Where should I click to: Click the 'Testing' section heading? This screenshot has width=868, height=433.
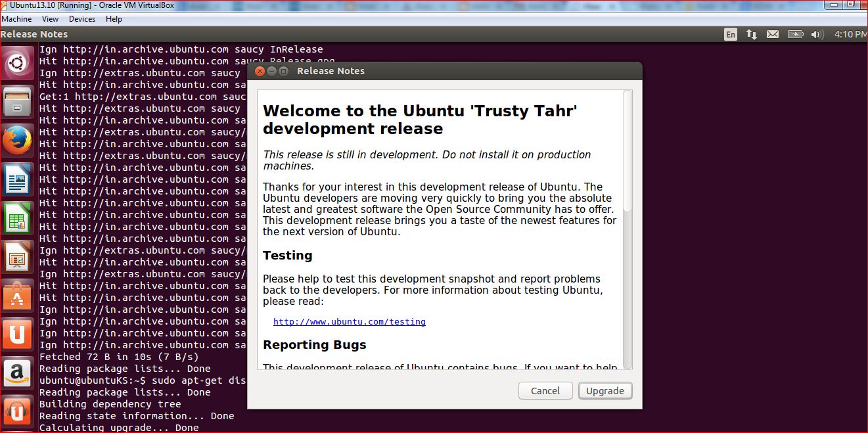[x=288, y=256]
